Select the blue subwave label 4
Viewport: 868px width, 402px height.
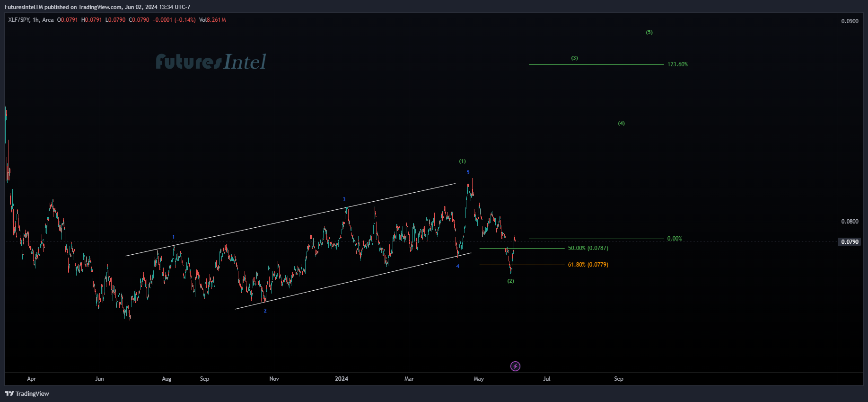coord(457,266)
